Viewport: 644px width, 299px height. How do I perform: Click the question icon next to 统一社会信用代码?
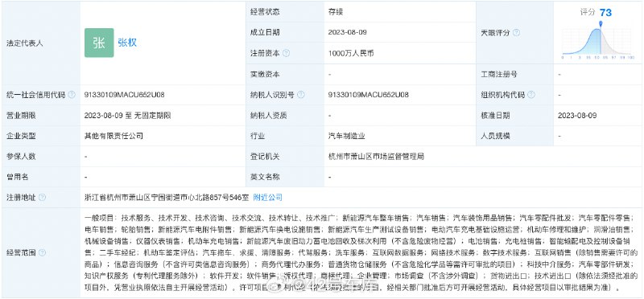pos(72,95)
